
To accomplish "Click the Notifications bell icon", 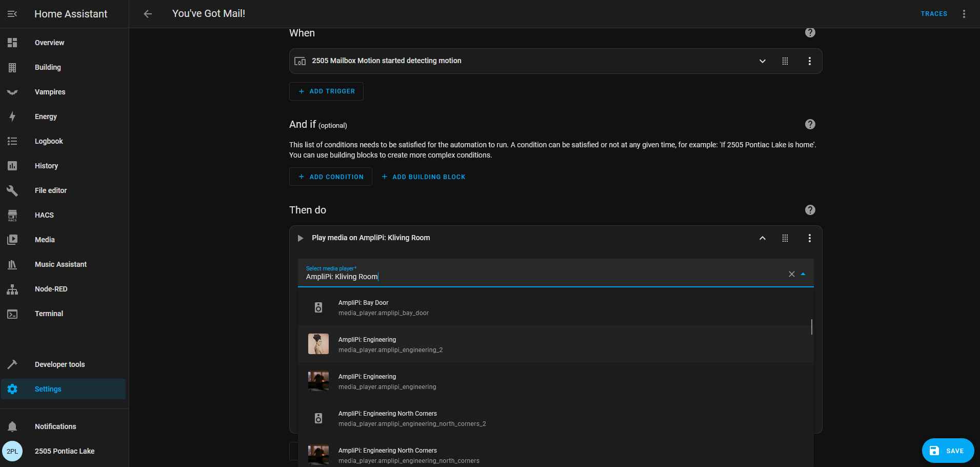I will 12,426.
